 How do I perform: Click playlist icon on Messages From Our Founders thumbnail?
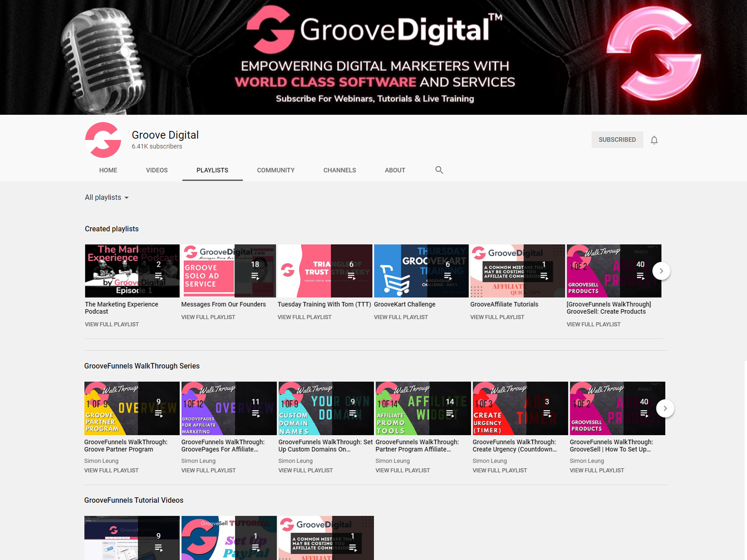click(x=255, y=276)
